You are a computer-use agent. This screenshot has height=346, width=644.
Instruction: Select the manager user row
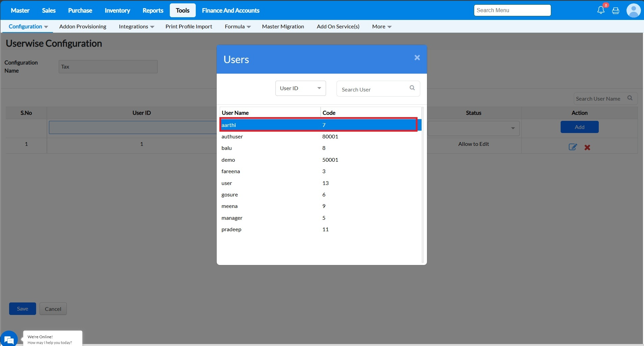click(232, 218)
